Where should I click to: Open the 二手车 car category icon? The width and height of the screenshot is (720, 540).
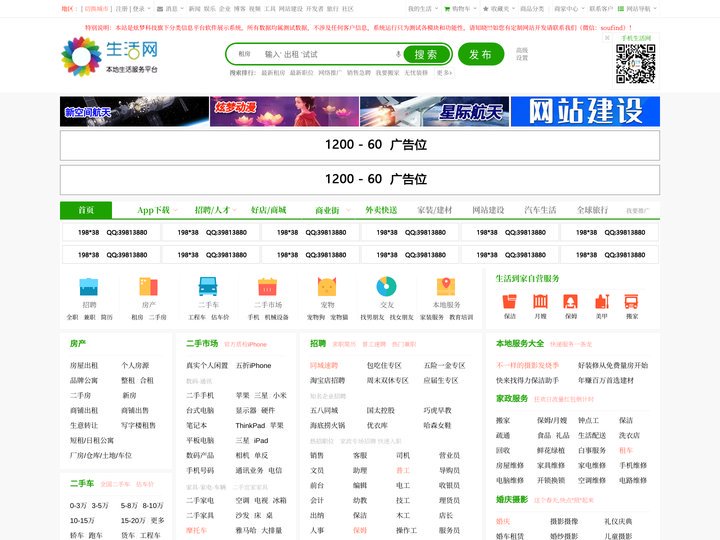pyautogui.click(x=208, y=287)
